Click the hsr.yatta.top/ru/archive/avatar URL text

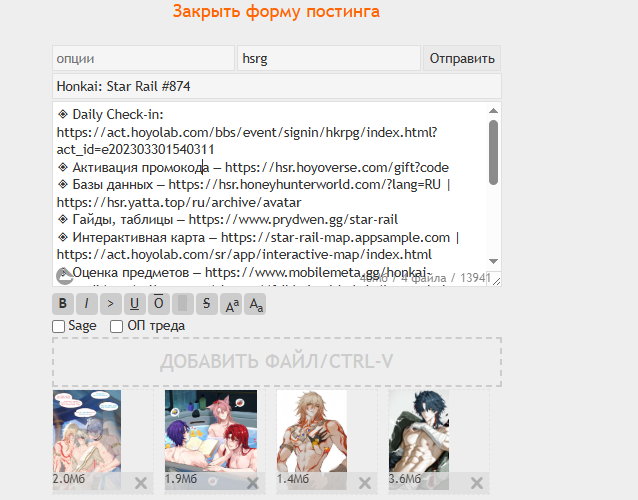[x=179, y=203]
